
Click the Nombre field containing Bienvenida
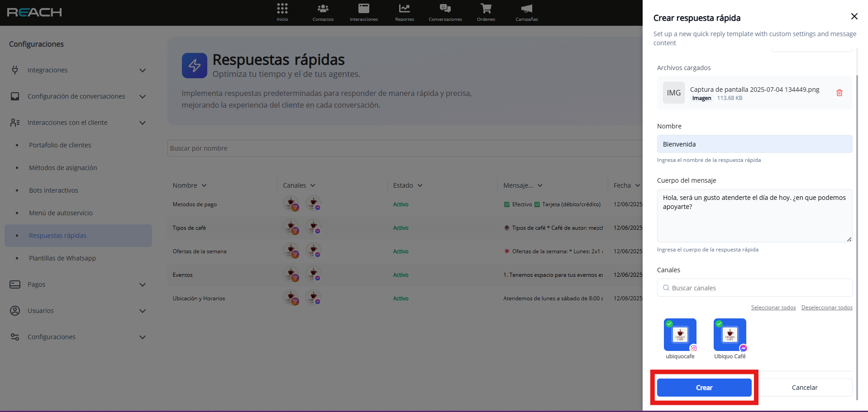pyautogui.click(x=755, y=144)
